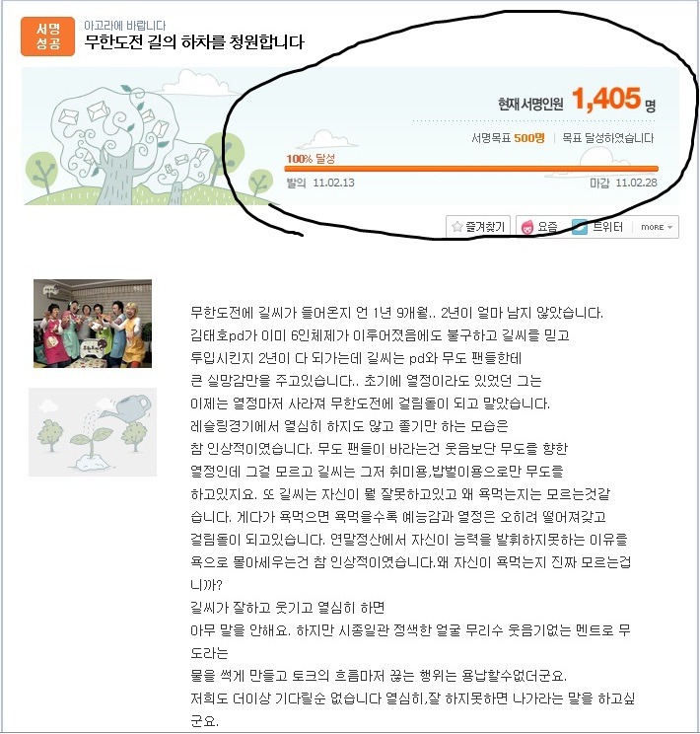Click the orange 서명 성공 badge

click(x=47, y=37)
